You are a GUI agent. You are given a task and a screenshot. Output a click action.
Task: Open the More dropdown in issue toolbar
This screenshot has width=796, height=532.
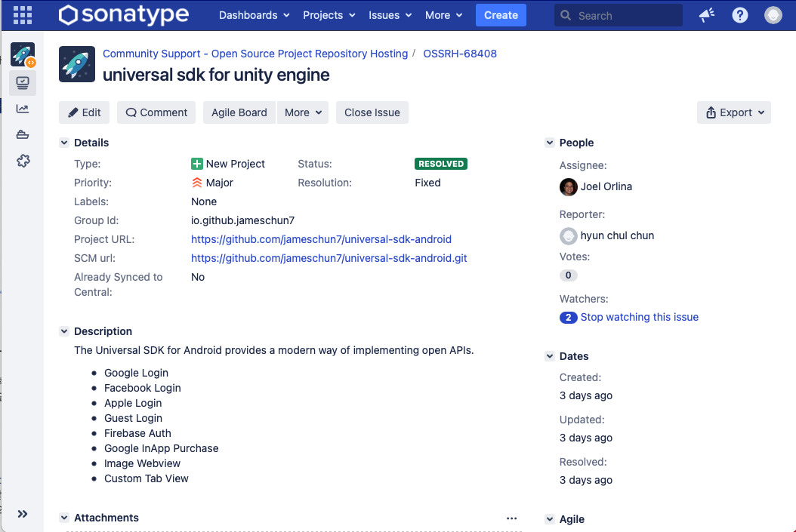tap(303, 112)
